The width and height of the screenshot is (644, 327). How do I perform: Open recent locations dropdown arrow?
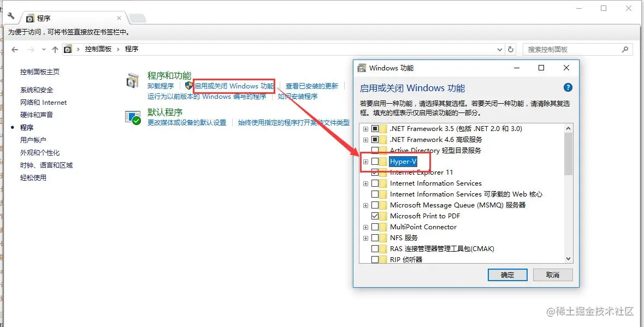pos(44,49)
